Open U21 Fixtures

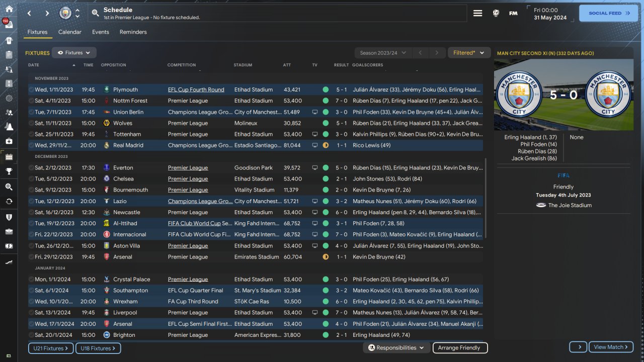click(51, 348)
